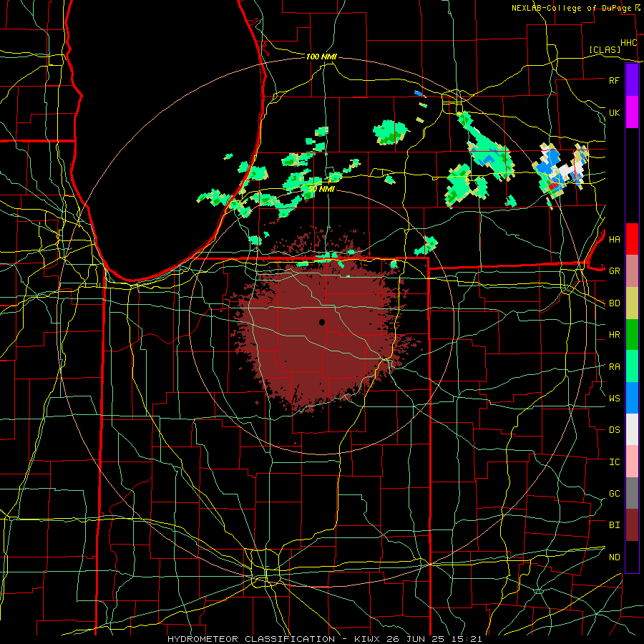Click the GR legend label
The height and width of the screenshot is (644, 644).
point(614,271)
